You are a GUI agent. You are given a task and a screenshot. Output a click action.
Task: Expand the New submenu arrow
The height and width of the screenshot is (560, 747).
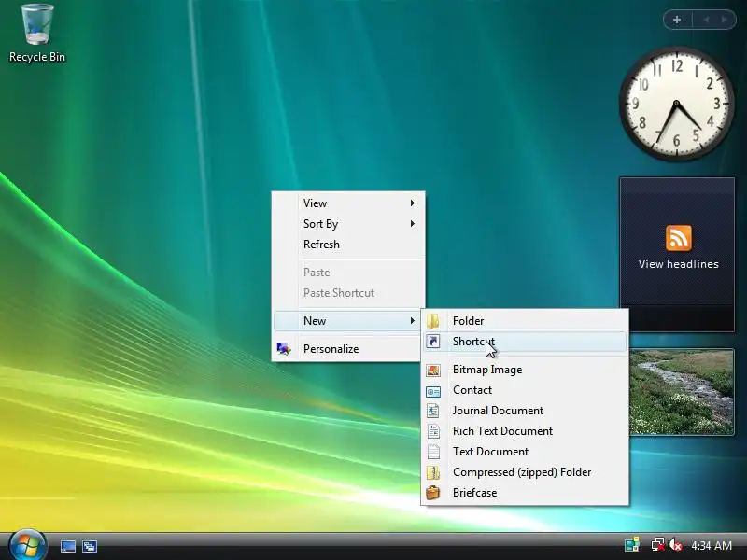pyautogui.click(x=413, y=321)
